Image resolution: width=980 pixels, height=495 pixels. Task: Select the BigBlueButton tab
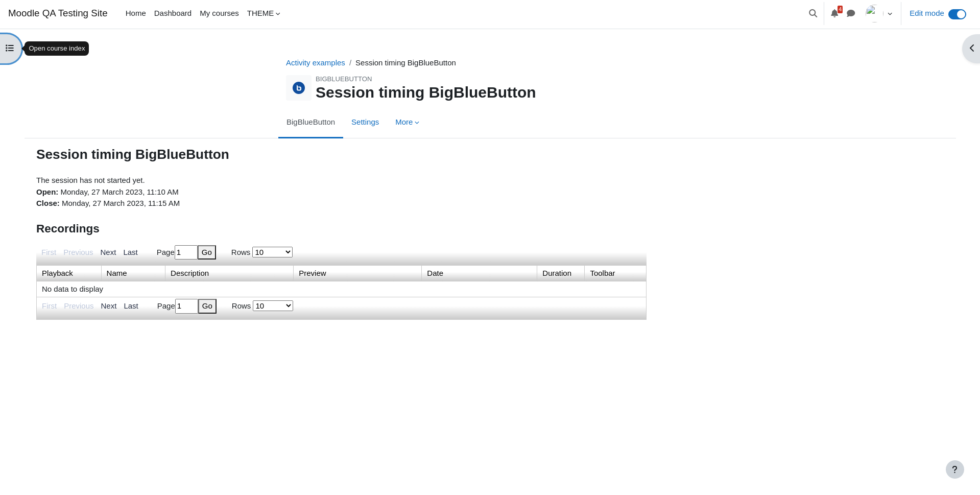(x=310, y=122)
